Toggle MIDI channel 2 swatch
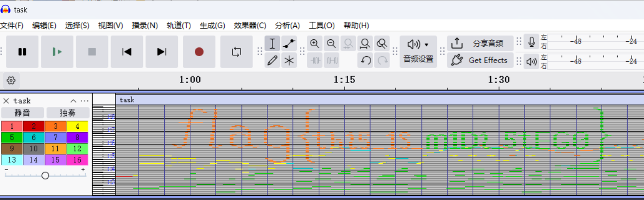Image resolution: width=644 pixels, height=200 pixels. [x=33, y=126]
